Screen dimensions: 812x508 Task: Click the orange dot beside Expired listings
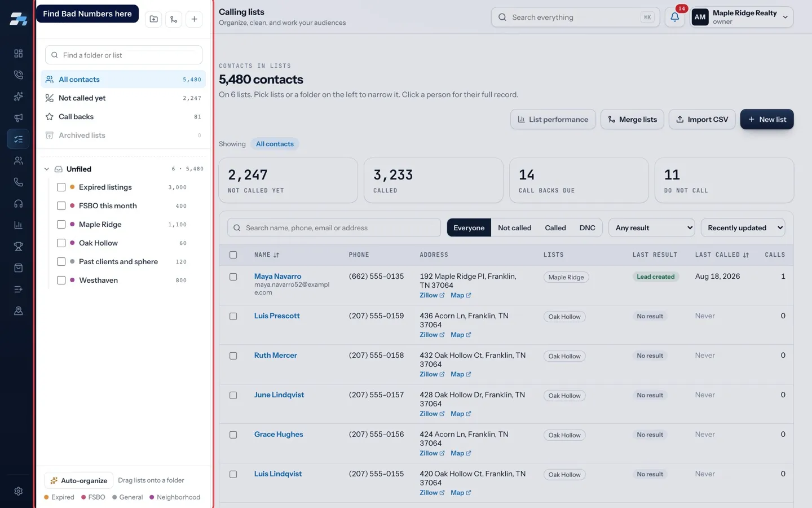click(72, 187)
